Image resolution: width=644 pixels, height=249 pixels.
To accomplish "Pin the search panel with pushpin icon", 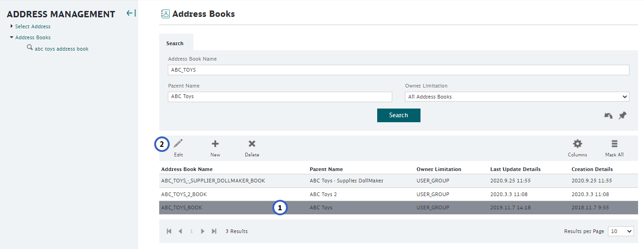I will [623, 116].
